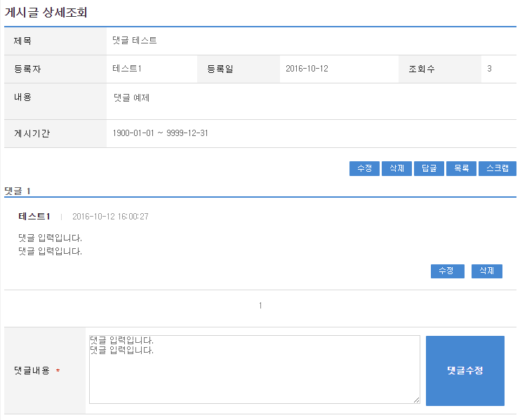Click the 게시글 상세조회 page heading
Viewport: 527px width, 420px height.
[x=46, y=12]
